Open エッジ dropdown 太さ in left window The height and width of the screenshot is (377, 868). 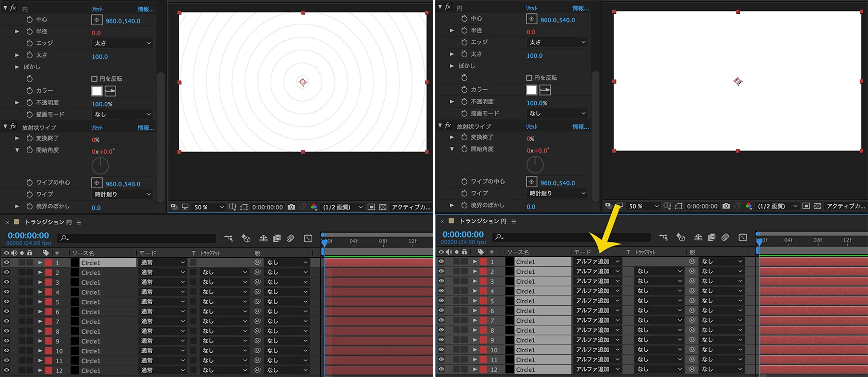coord(122,43)
